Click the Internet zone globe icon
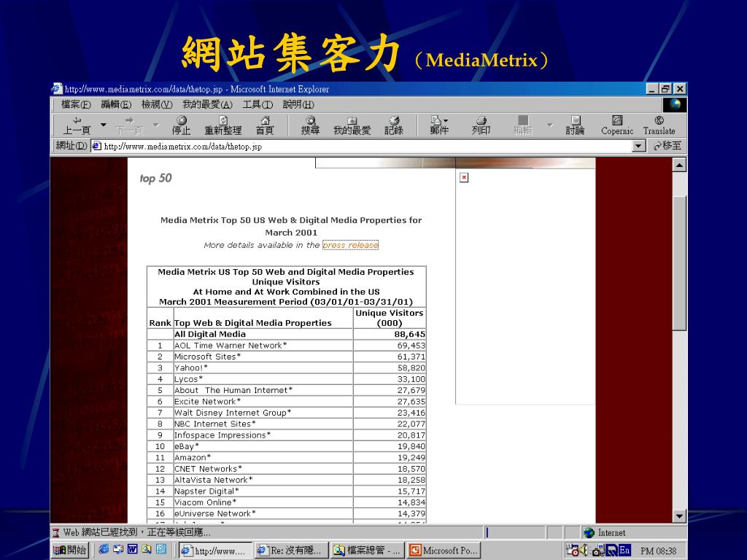 pyautogui.click(x=589, y=532)
